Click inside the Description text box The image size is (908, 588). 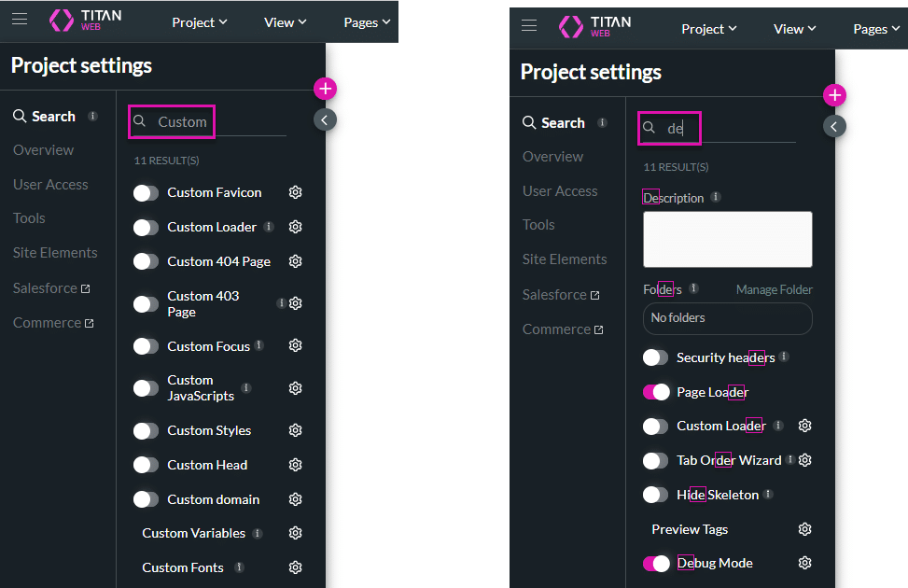(727, 239)
